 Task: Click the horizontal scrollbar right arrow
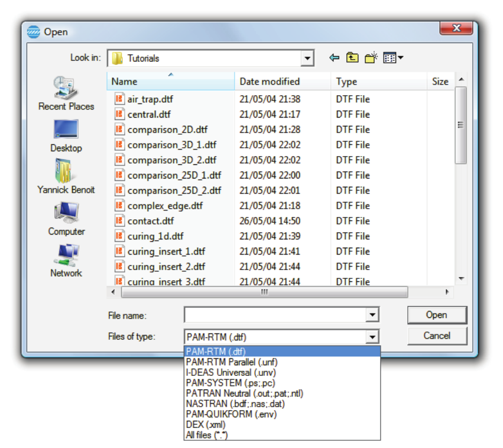tap(447, 292)
